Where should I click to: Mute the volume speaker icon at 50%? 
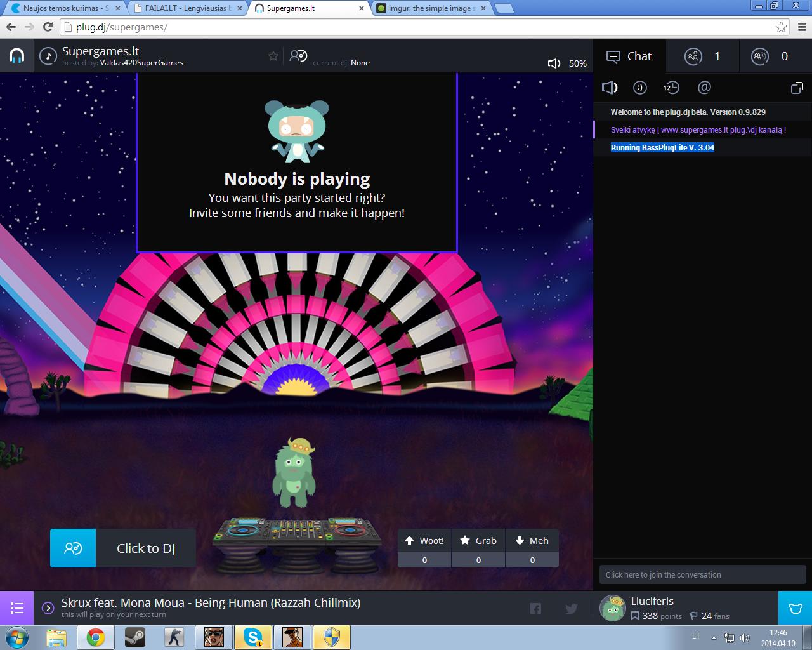click(x=554, y=63)
